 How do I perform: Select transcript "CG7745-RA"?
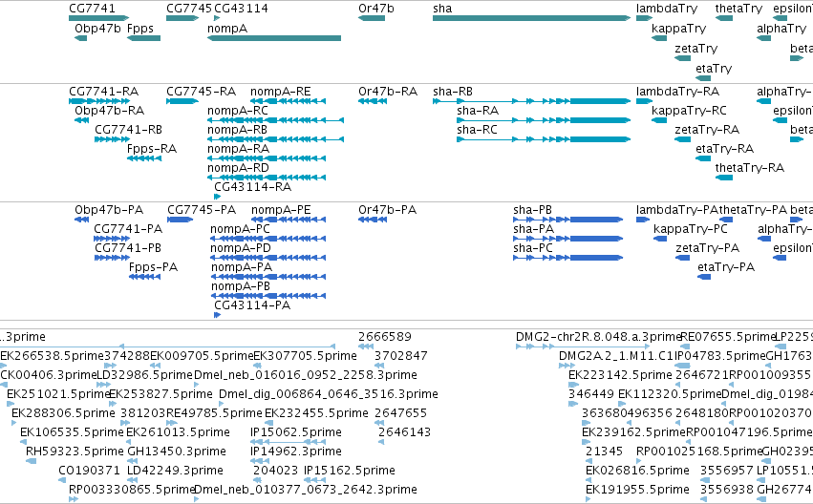click(202, 92)
